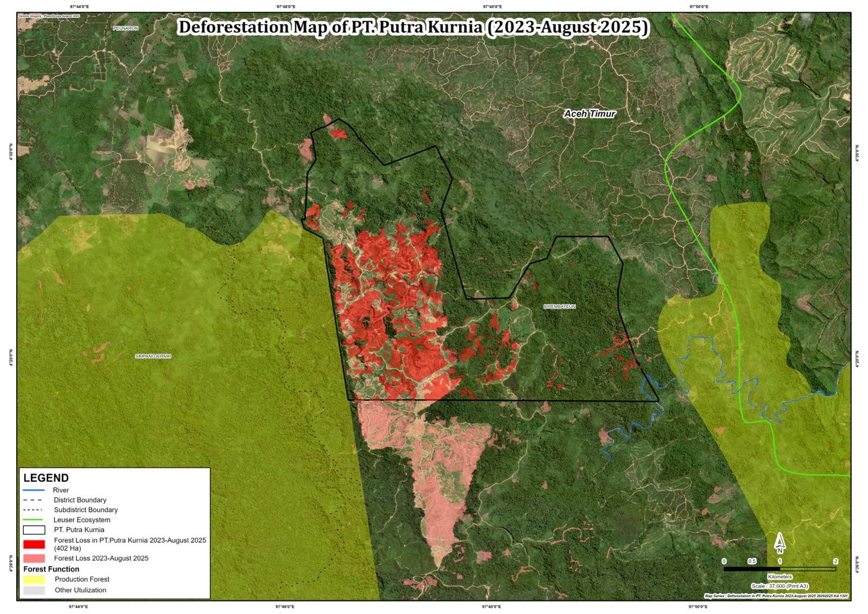Image resolution: width=868 pixels, height=614 pixels.
Task: Click the Aceh Timur district label
Action: pos(590,114)
